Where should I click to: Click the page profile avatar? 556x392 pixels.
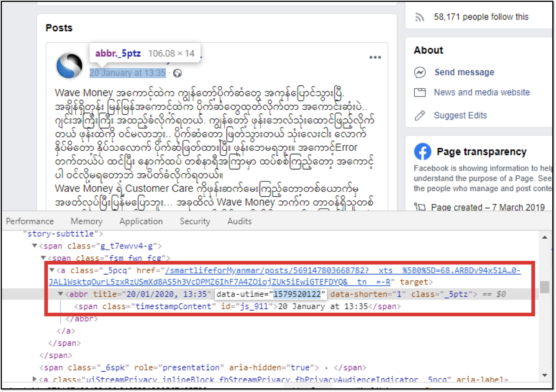pyautogui.click(x=69, y=66)
